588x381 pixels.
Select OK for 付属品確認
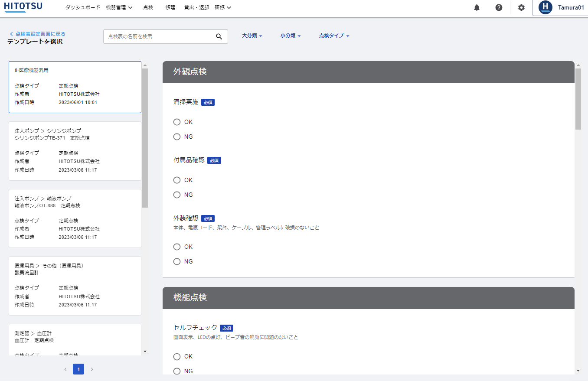pyautogui.click(x=177, y=180)
